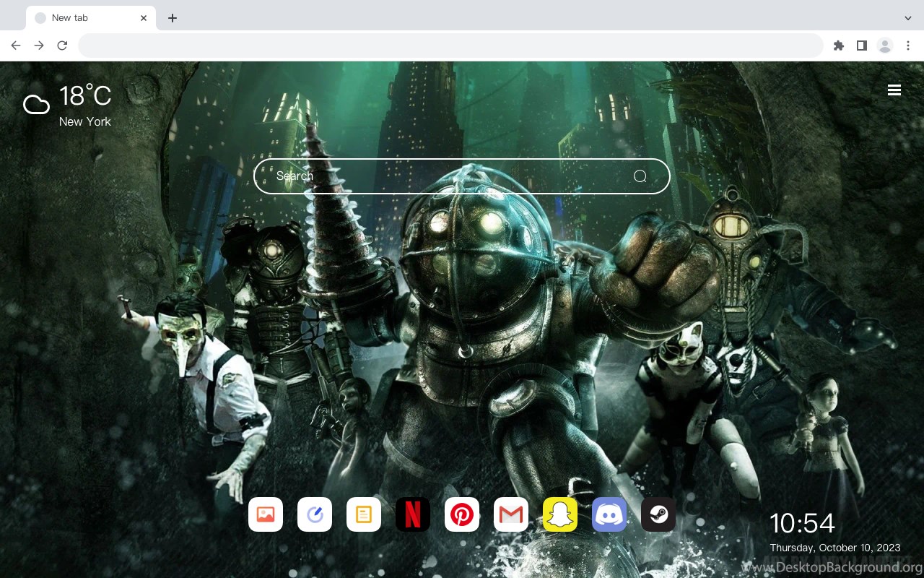Open the browser Extensions puzzle icon
This screenshot has width=924, height=578.
pos(838,46)
